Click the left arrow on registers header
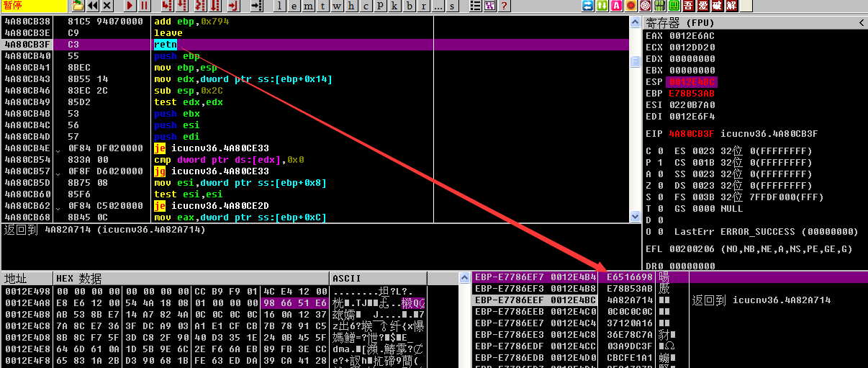868x368 pixels. tap(862, 23)
